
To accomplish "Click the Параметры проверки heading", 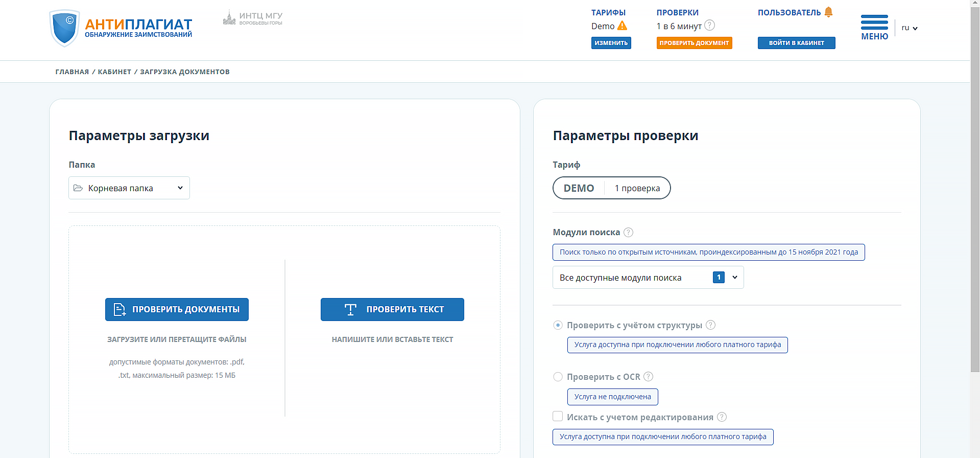I will coord(625,135).
